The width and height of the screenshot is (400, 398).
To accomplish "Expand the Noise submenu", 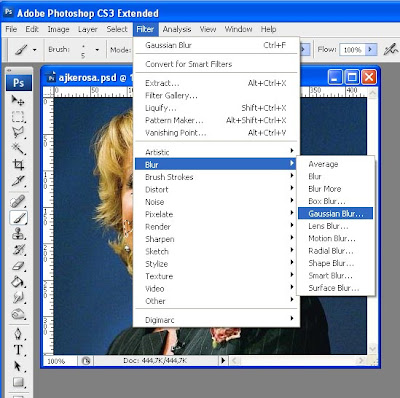I will (x=216, y=202).
